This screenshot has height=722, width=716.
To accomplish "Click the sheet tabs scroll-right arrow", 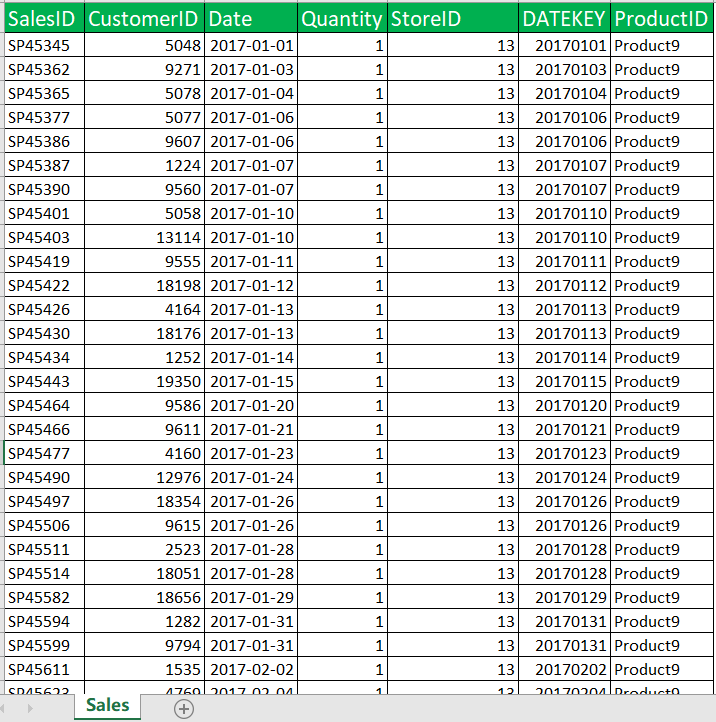I will [30, 708].
